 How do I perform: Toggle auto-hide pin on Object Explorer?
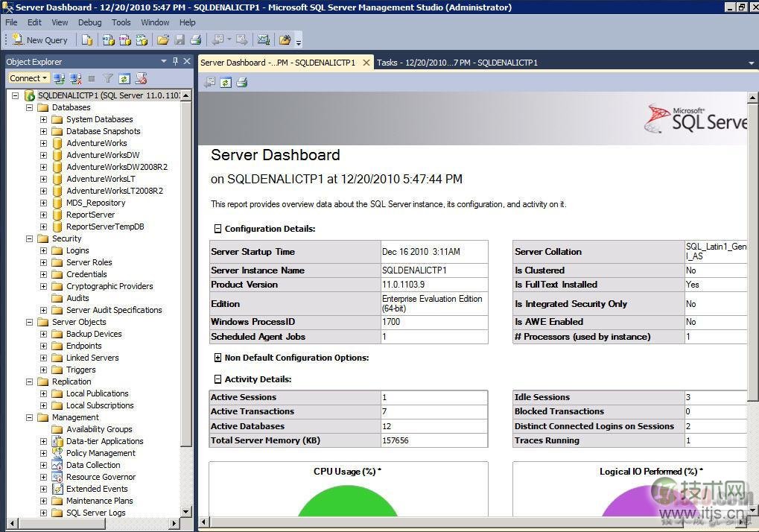click(175, 62)
